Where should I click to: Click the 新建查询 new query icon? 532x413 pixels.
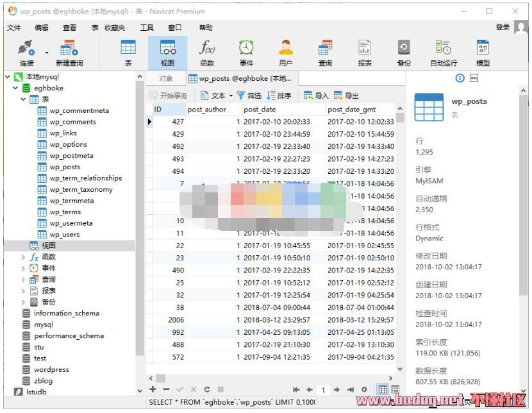69,53
